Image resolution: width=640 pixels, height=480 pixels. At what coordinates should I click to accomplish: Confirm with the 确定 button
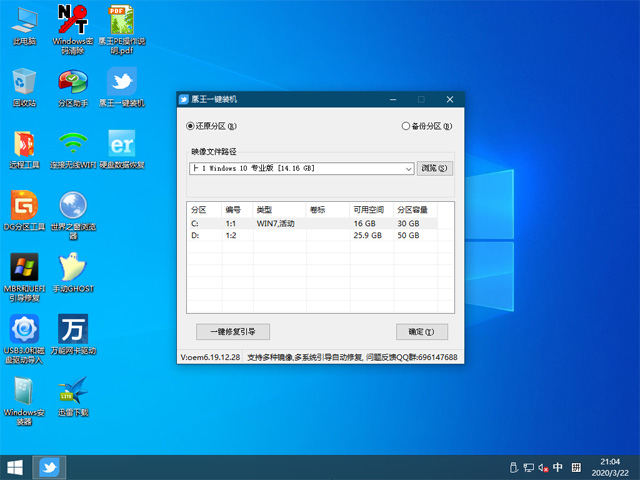[422, 331]
